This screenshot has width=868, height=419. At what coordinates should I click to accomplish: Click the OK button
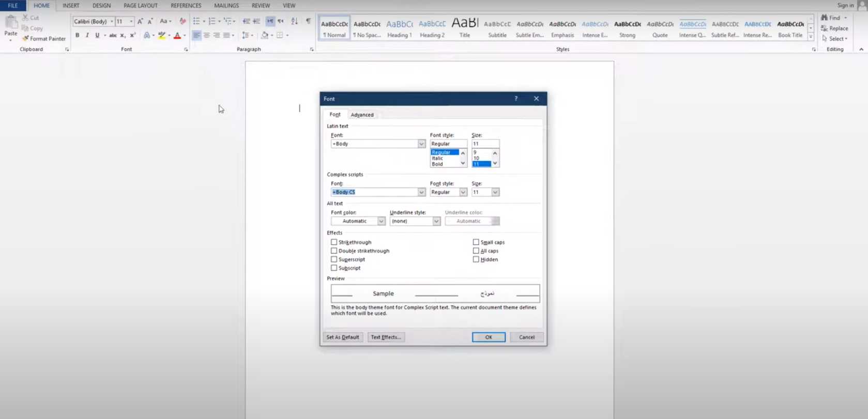pos(489,337)
